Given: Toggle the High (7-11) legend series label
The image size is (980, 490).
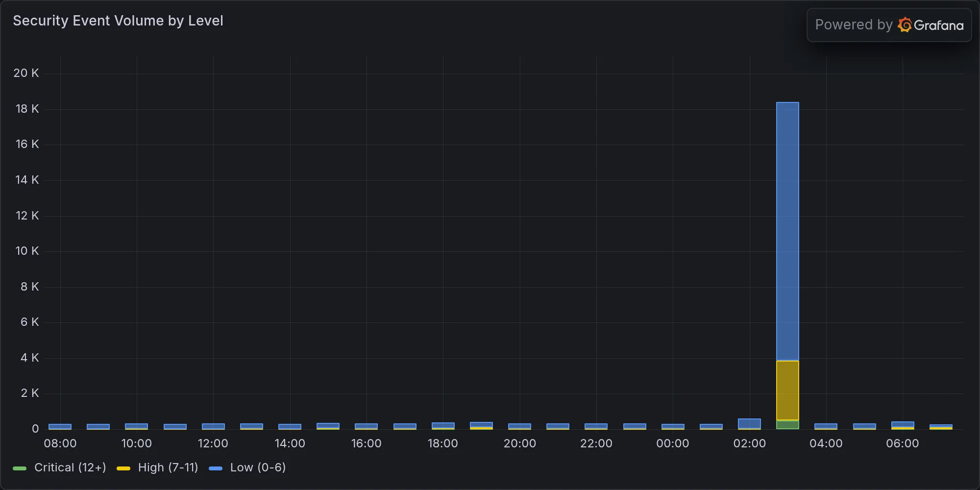Looking at the screenshot, I should 168,467.
